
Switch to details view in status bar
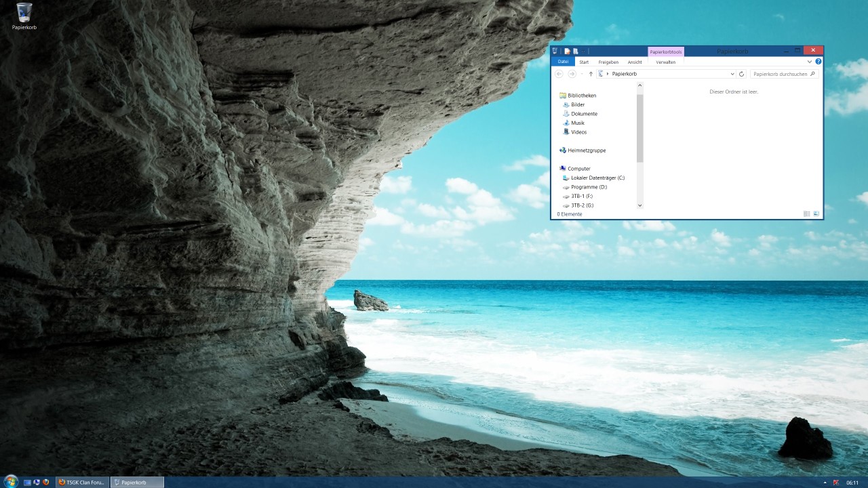click(807, 214)
